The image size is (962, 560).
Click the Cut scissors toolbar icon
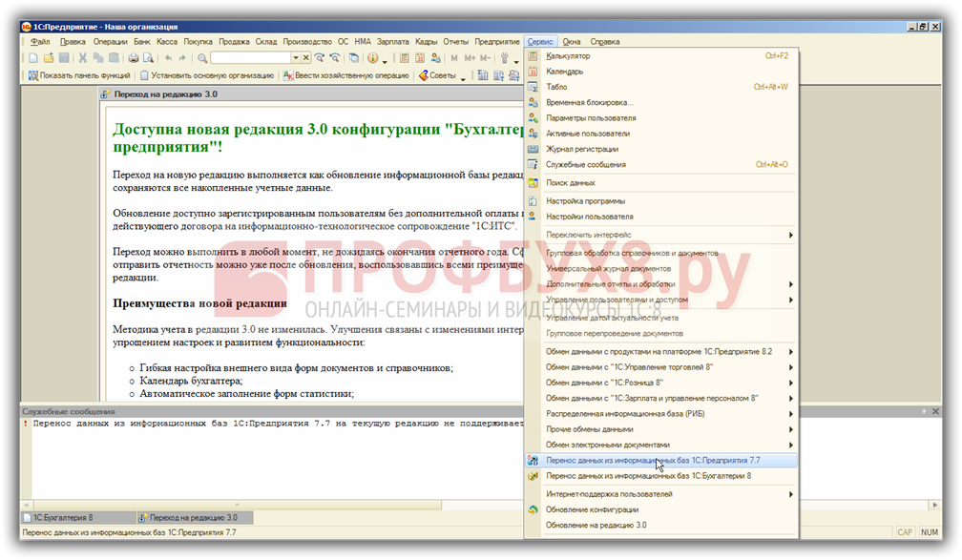[84, 58]
